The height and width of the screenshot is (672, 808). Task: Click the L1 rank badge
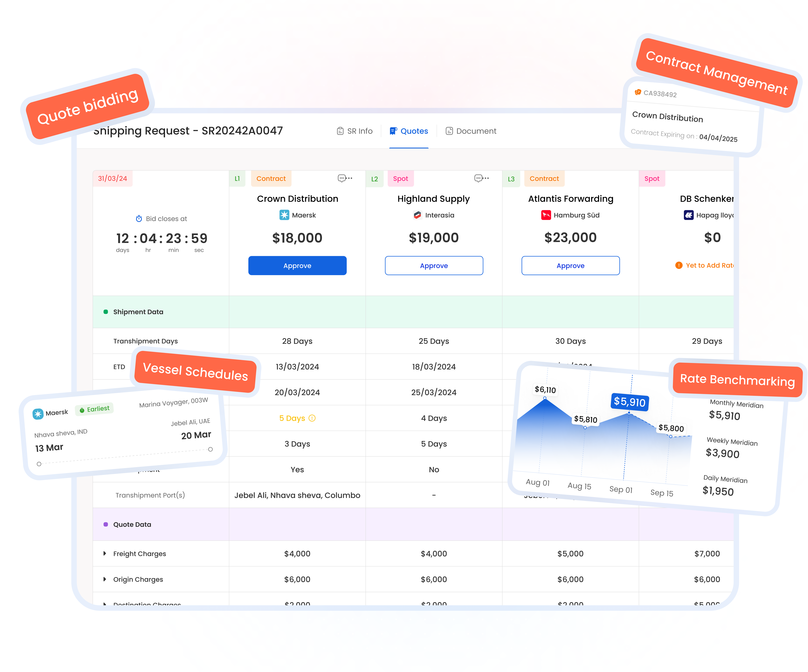pos(237,179)
